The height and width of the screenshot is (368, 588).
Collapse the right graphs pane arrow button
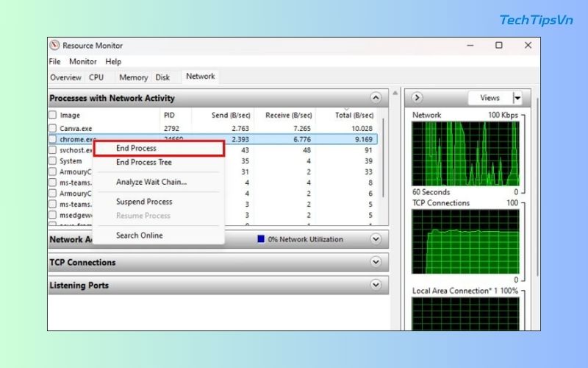(417, 98)
